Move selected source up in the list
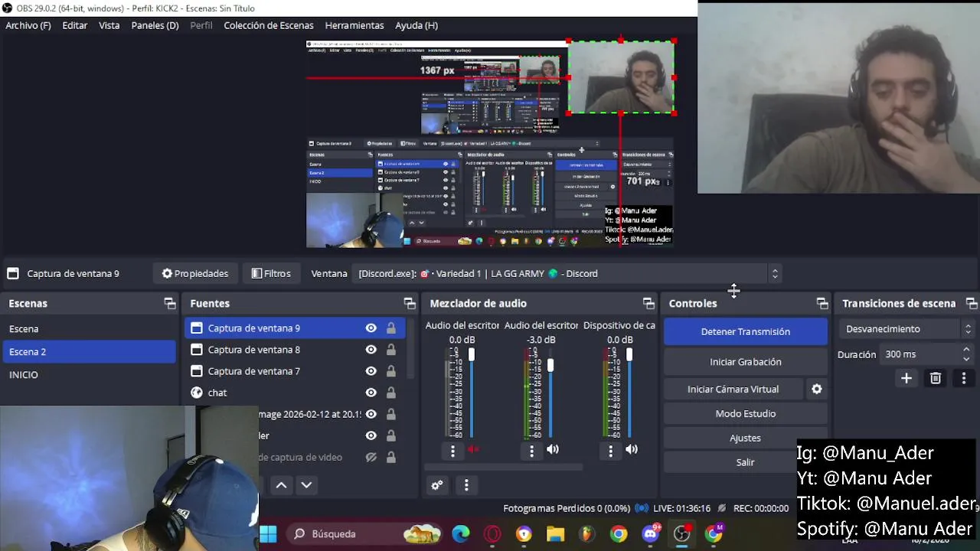Viewport: 980px width, 551px height. pos(282,485)
